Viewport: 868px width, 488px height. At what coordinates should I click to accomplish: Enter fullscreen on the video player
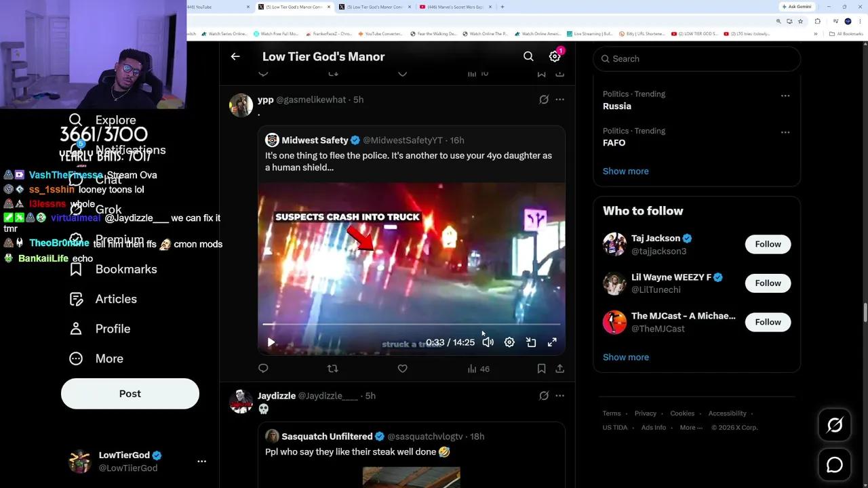552,343
